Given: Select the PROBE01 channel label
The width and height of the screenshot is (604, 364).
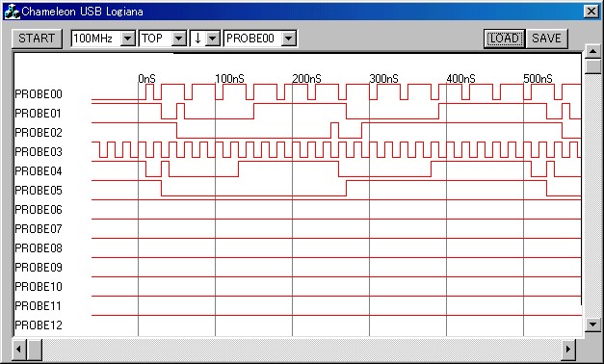Looking at the screenshot, I should 39,114.
